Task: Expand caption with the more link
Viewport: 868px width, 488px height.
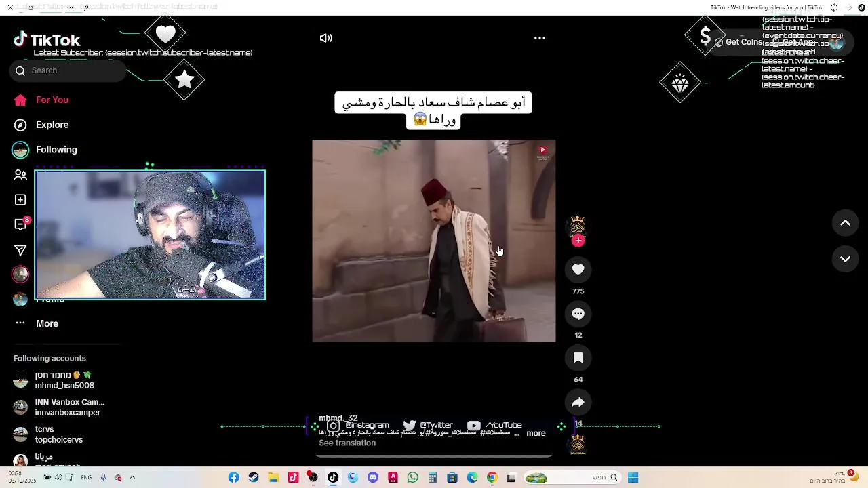Action: click(x=536, y=434)
